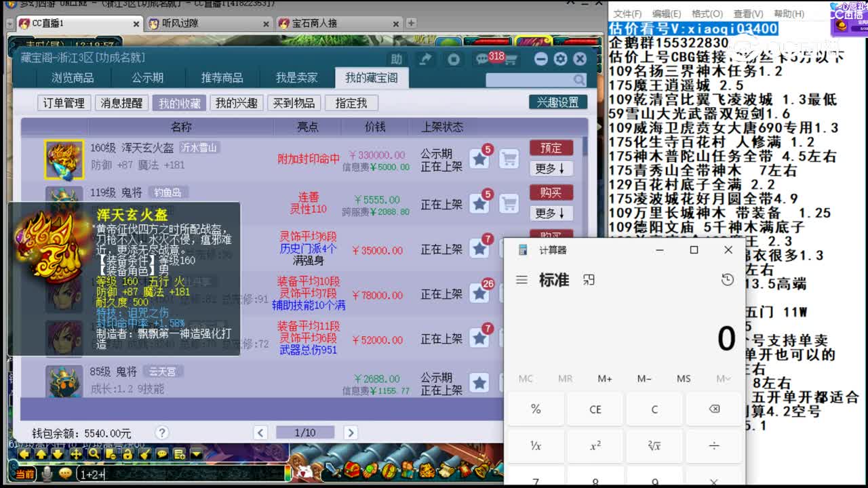Viewport: 868px width, 488px height.
Task: Toggle calculator keep-on-top icon
Action: point(589,280)
